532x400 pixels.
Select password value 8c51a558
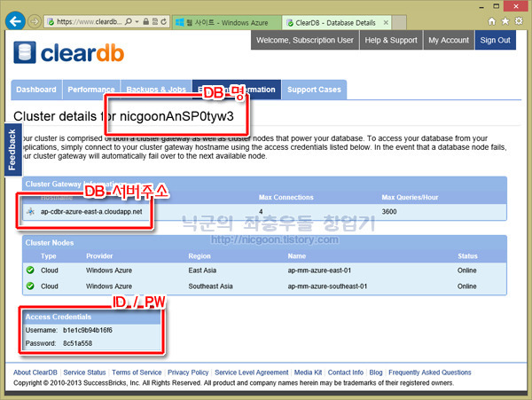[x=77, y=343]
